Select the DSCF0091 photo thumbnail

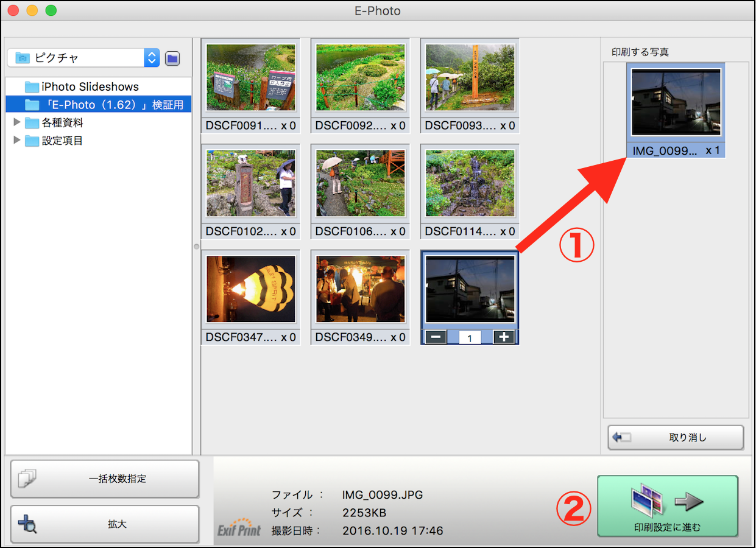click(x=250, y=77)
